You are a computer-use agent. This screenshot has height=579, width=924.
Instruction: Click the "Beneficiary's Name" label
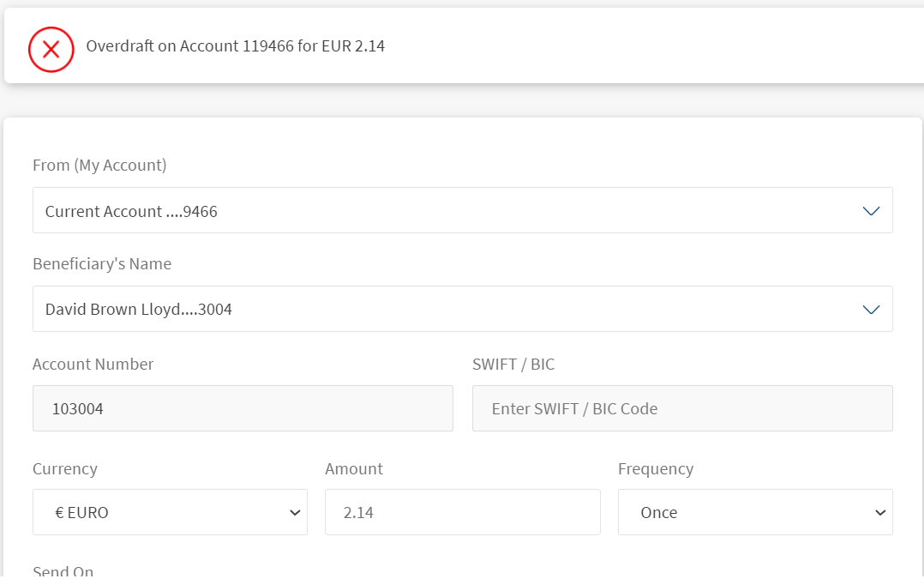pyautogui.click(x=102, y=264)
